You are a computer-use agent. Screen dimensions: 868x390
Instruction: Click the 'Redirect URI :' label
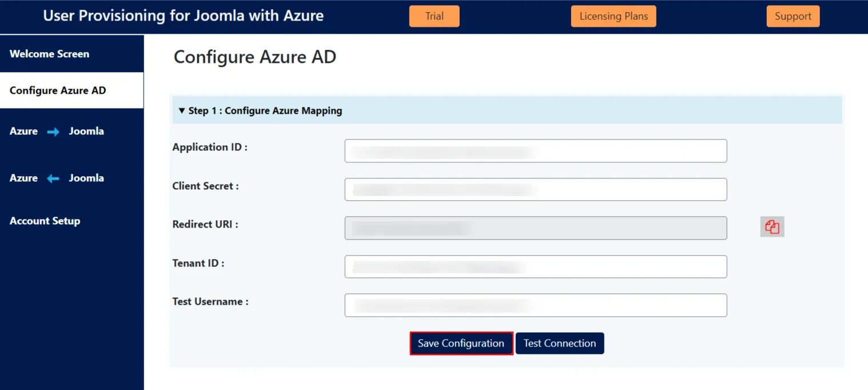click(205, 224)
